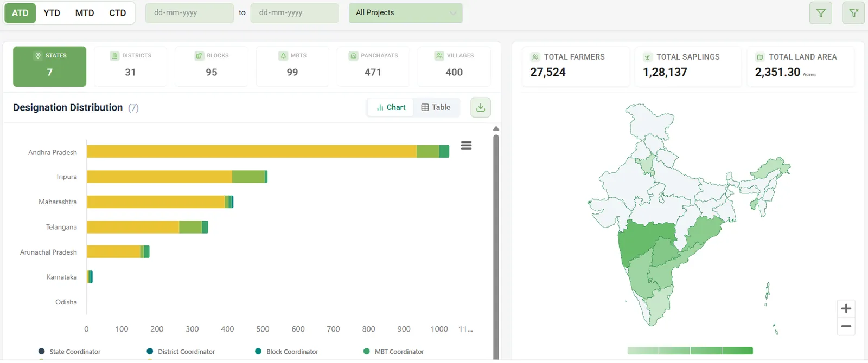Click the Blocks card icon
Screen dimensions: 868x363
(x=199, y=56)
